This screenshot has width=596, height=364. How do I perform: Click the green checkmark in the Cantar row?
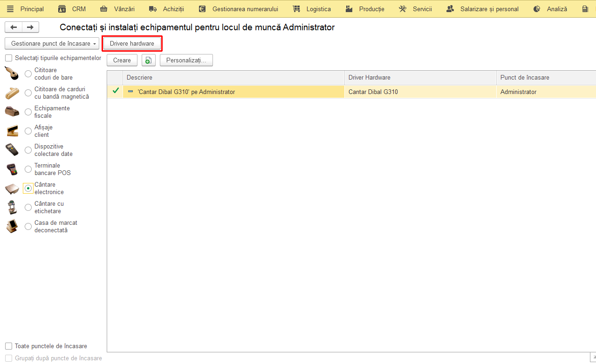116,91
